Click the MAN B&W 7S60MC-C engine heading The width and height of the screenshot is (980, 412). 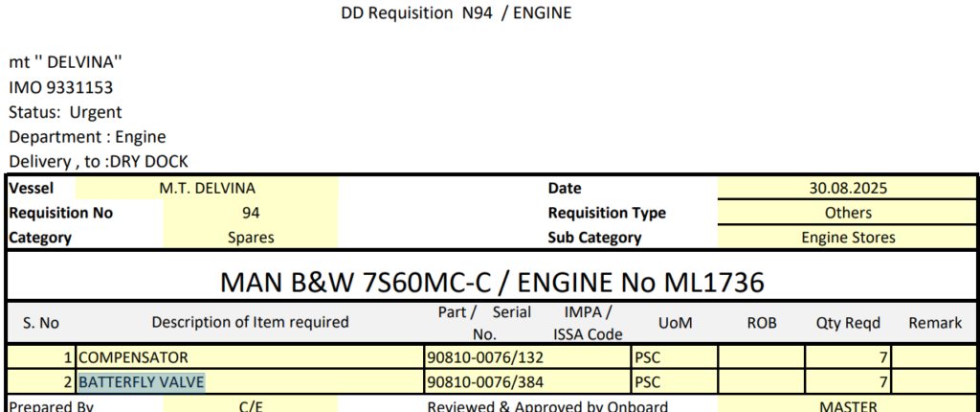pos(492,282)
